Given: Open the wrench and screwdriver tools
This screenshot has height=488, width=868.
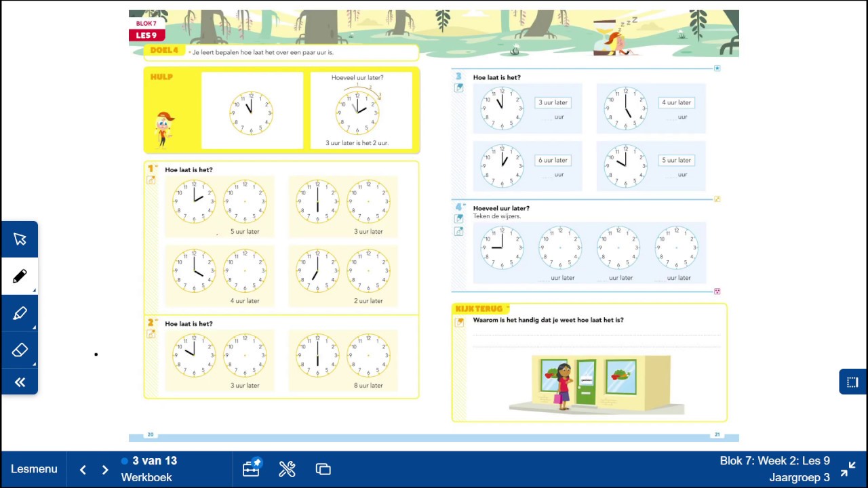Looking at the screenshot, I should tap(287, 469).
